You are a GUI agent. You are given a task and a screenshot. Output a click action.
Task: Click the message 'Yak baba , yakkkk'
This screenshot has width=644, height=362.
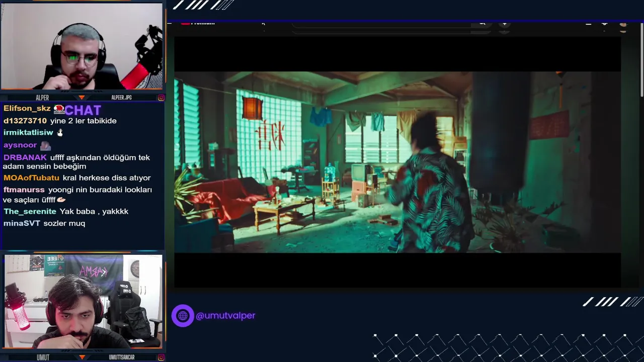point(94,212)
